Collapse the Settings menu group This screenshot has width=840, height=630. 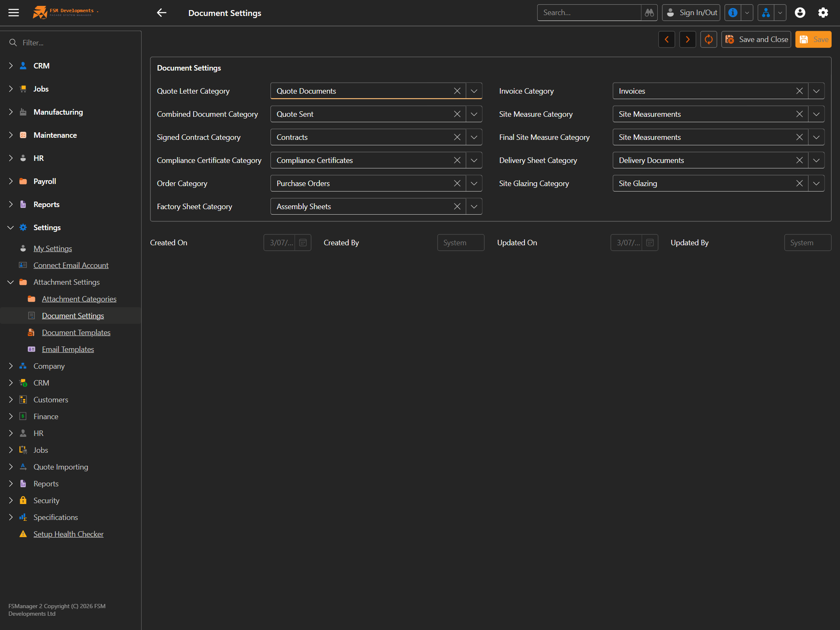(x=10, y=228)
